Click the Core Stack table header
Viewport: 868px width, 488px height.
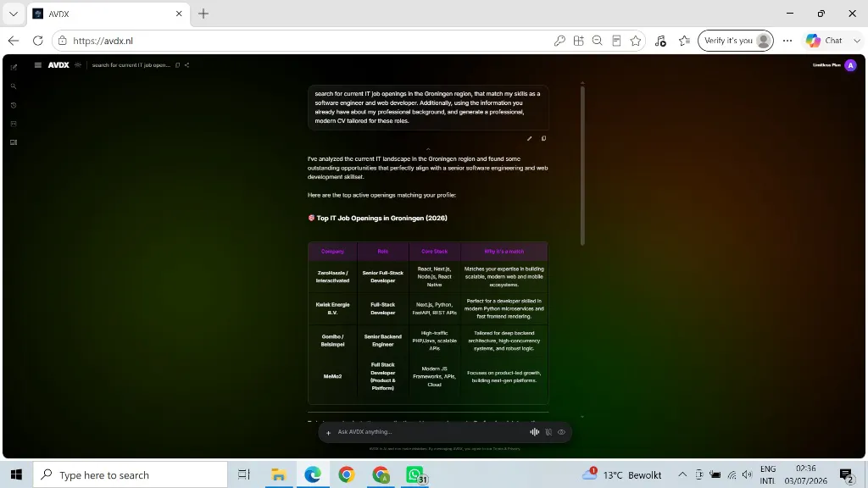[x=435, y=251]
